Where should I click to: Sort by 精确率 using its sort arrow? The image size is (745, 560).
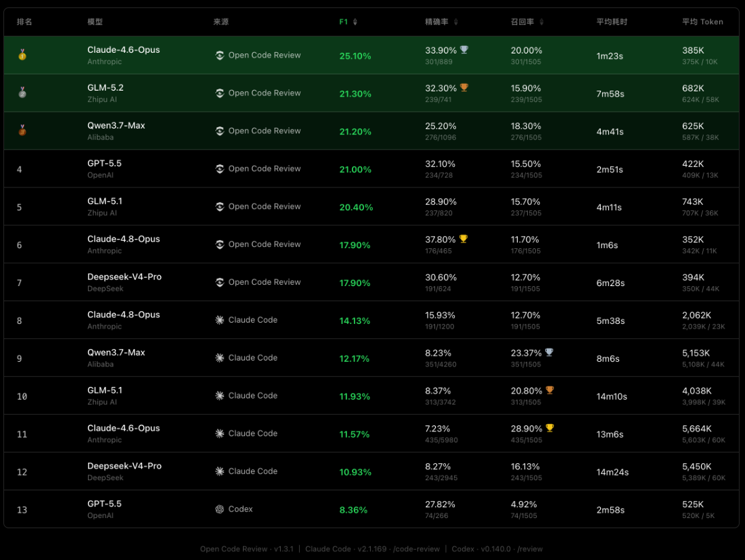pos(455,22)
